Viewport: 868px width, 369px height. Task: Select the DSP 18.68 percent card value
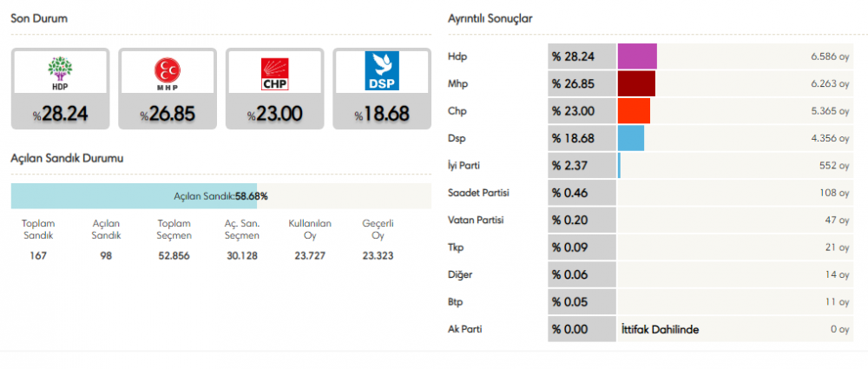[383, 115]
